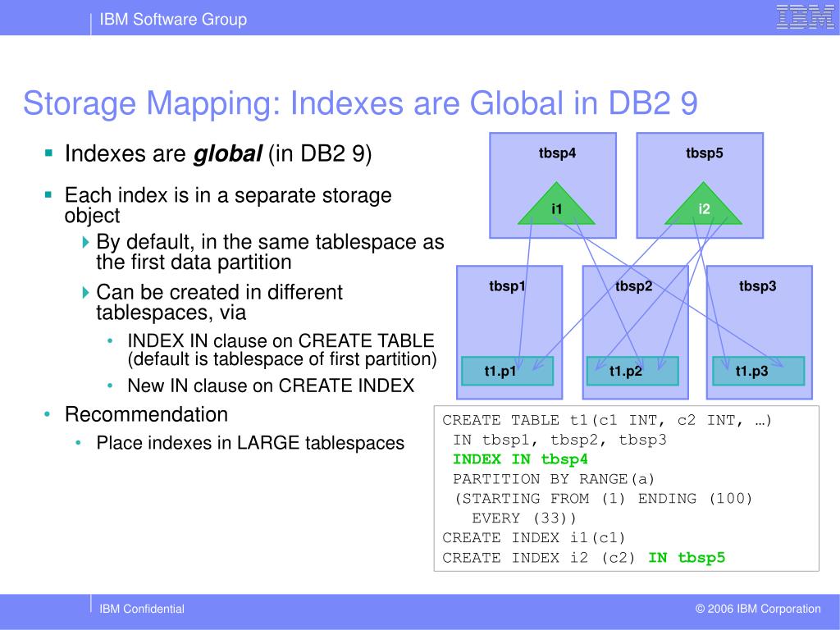The width and height of the screenshot is (840, 630).
Task: Click the Recommendation heading
Action: point(146,414)
